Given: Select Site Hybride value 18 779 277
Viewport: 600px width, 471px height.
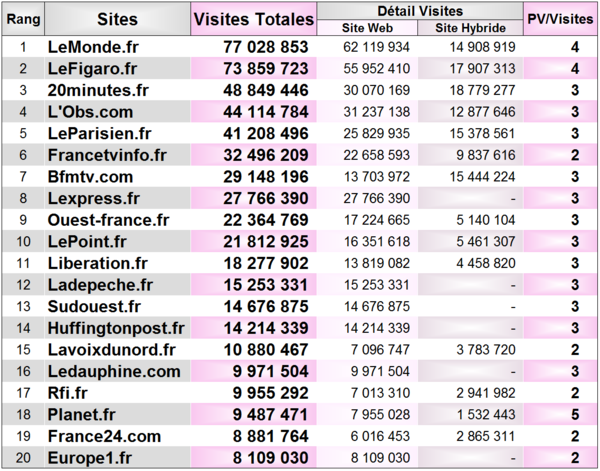Looking at the screenshot, I should [x=482, y=90].
